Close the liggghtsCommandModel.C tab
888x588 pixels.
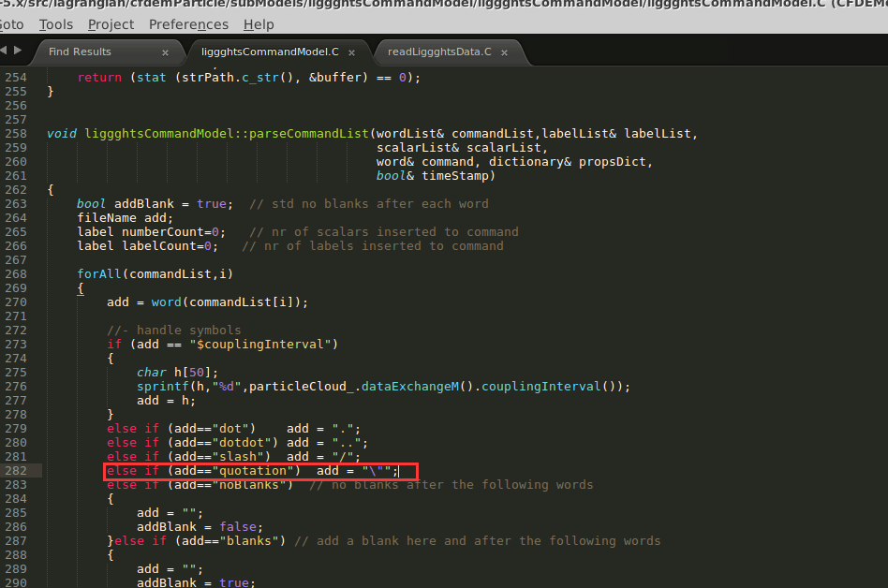point(351,52)
